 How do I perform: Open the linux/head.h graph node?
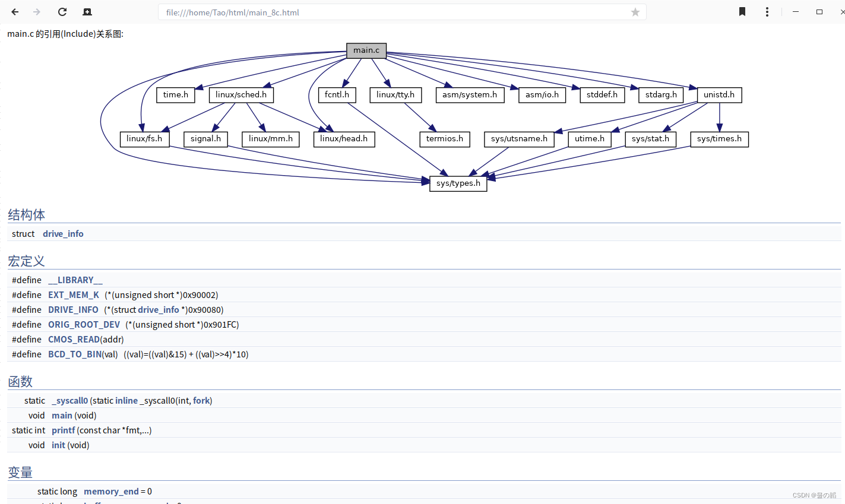pos(344,139)
